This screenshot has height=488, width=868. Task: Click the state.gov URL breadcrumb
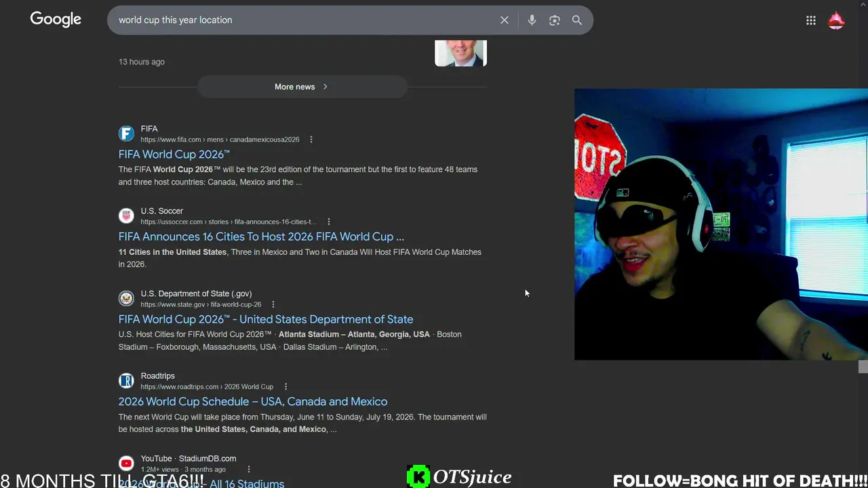click(201, 304)
